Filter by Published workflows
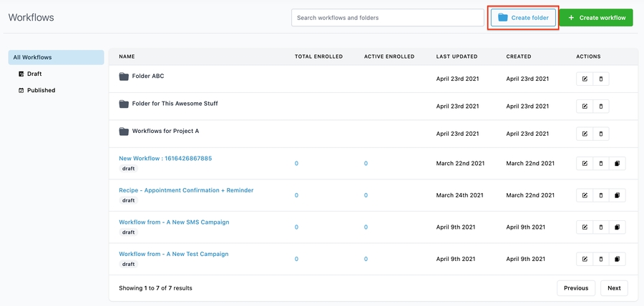Viewport: 644px width, 306px height. tap(41, 90)
